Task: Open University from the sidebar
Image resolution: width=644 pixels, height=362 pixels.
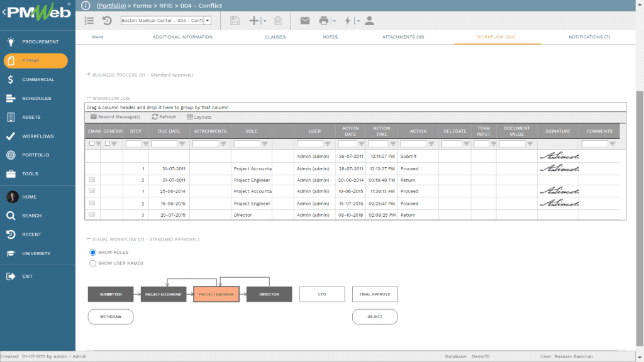Action: (37, 254)
